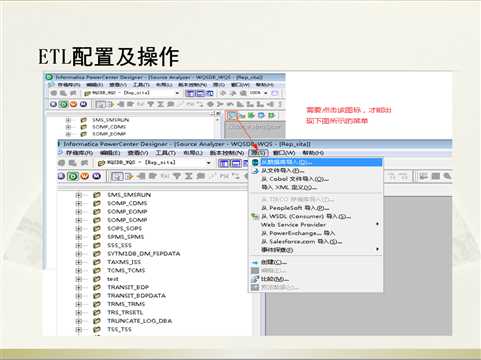Select SSS_SSS tree item
Image resolution: width=481 pixels, height=360 pixels.
click(119, 245)
